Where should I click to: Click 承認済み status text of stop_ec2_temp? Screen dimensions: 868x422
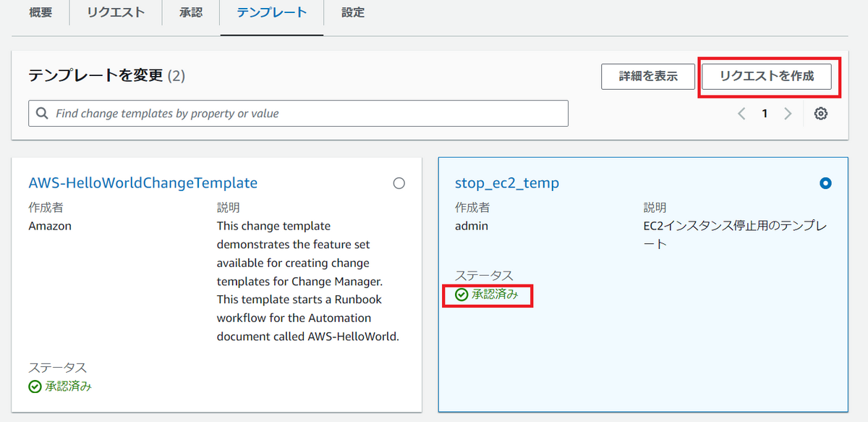coord(495,295)
